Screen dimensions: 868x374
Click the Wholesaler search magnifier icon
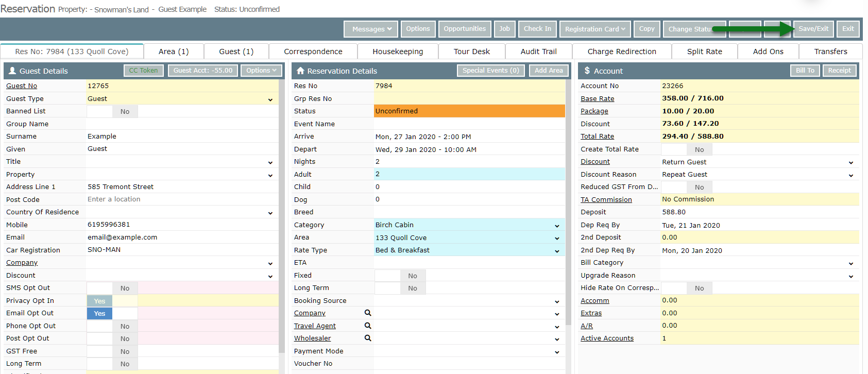coord(368,338)
